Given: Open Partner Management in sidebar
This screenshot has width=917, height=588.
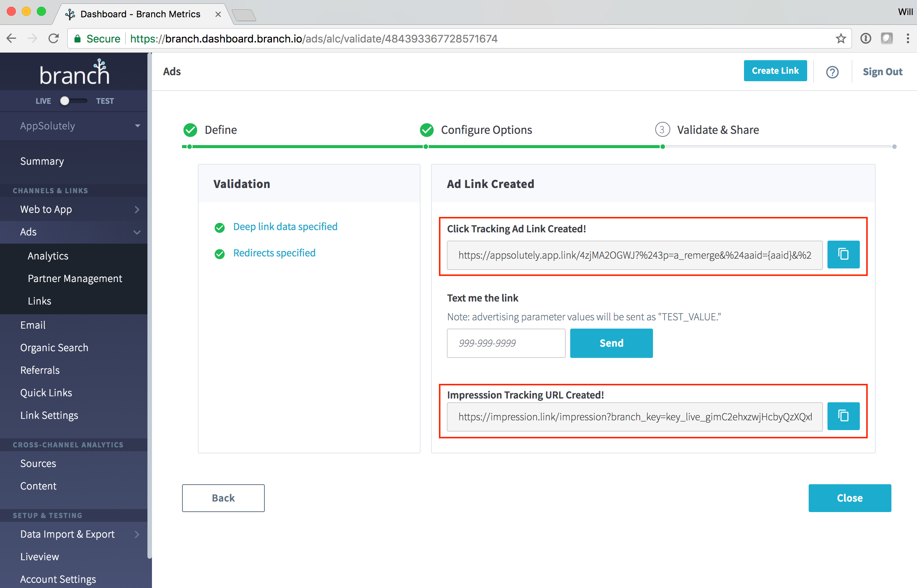Looking at the screenshot, I should 75,278.
